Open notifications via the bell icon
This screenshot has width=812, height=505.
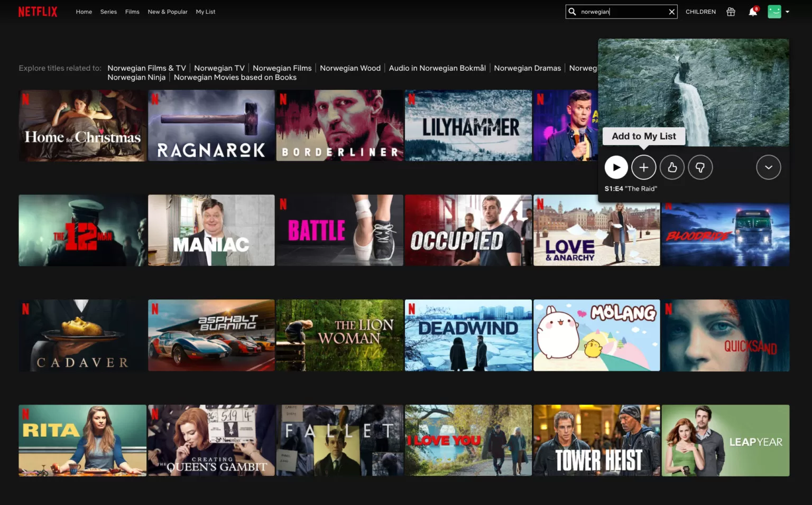click(x=752, y=12)
